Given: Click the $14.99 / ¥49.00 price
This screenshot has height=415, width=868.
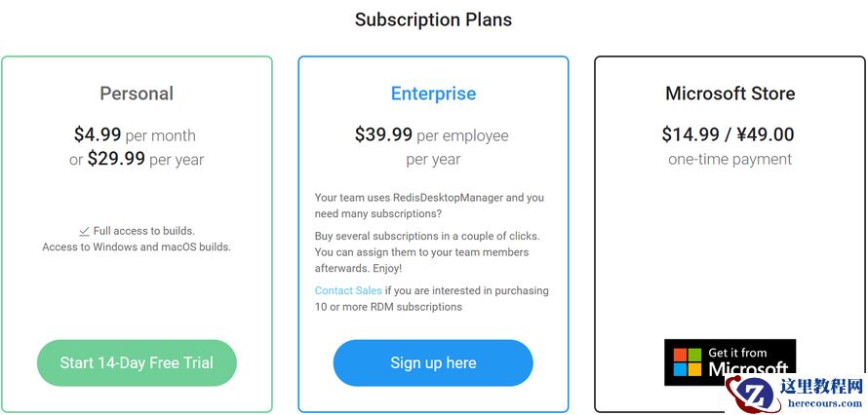Looking at the screenshot, I should point(728,134).
